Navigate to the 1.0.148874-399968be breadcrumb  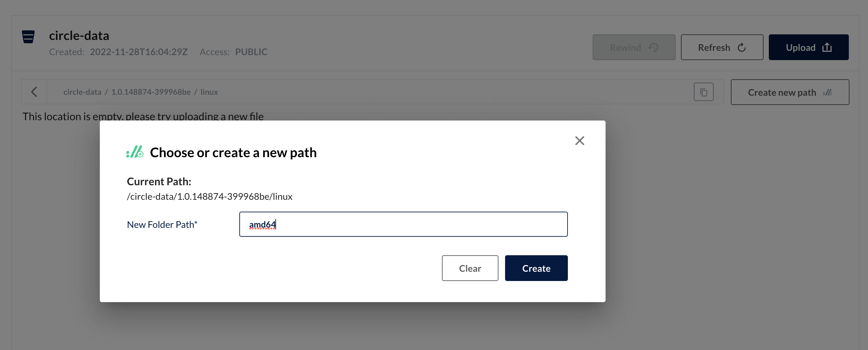(x=151, y=92)
